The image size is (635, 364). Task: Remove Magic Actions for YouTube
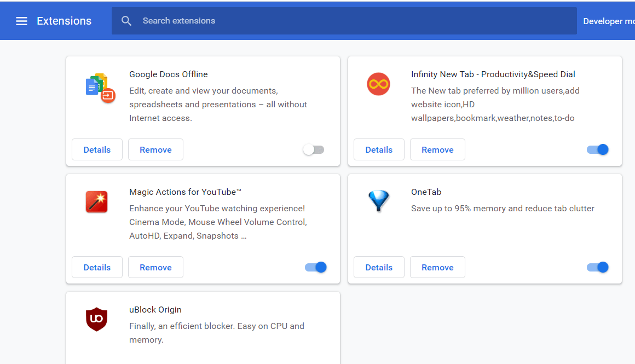tap(155, 267)
